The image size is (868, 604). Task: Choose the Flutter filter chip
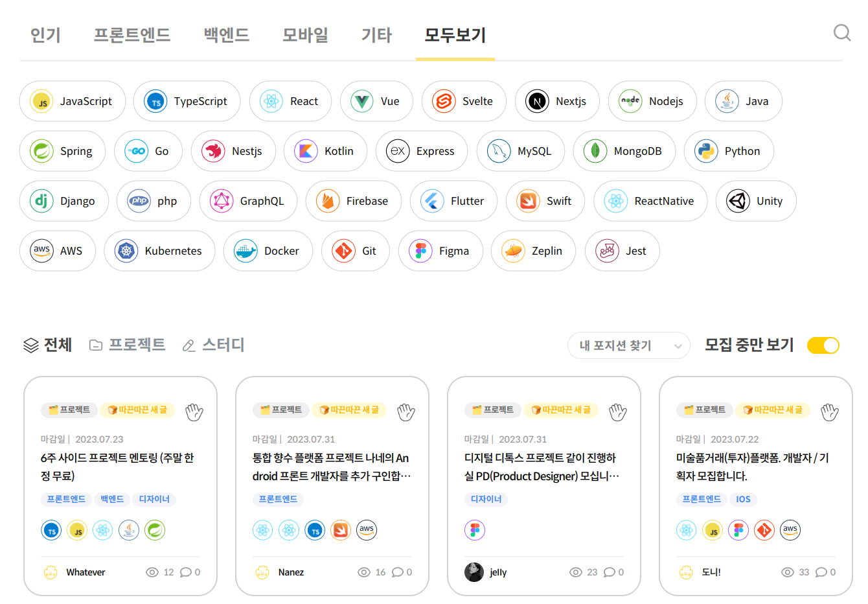pos(453,201)
